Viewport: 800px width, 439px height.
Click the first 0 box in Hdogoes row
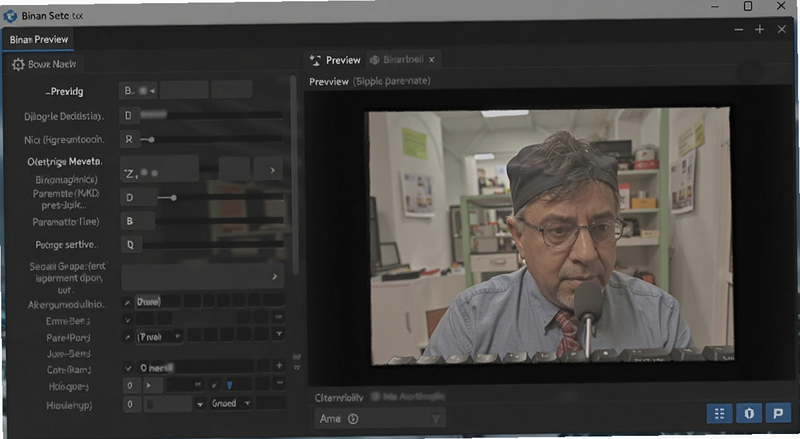tap(131, 385)
